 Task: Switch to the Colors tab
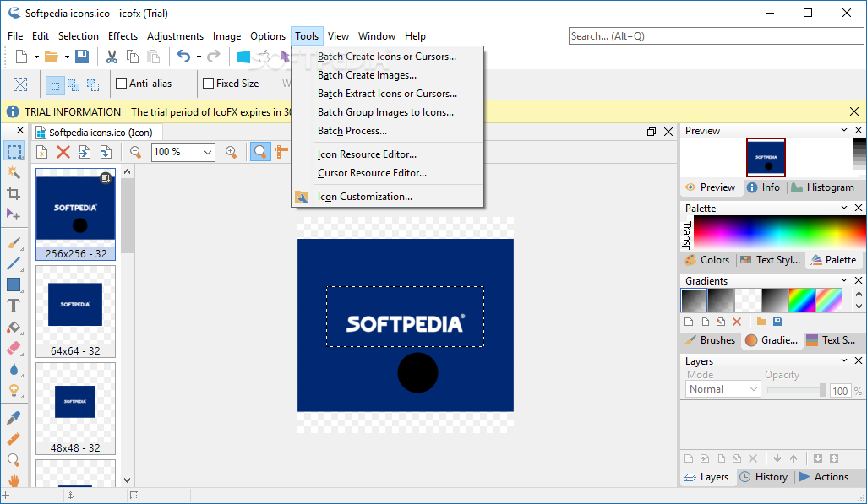707,260
